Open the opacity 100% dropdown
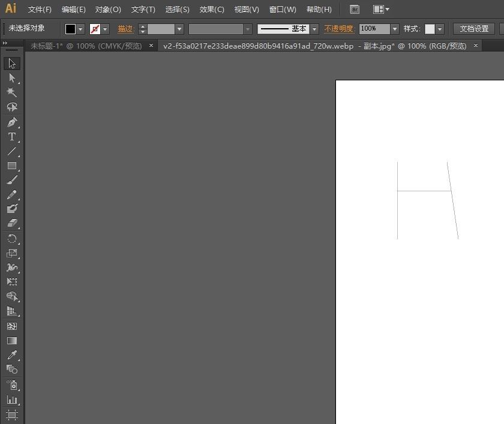Viewport: 504px width, 424px height. pyautogui.click(x=394, y=29)
